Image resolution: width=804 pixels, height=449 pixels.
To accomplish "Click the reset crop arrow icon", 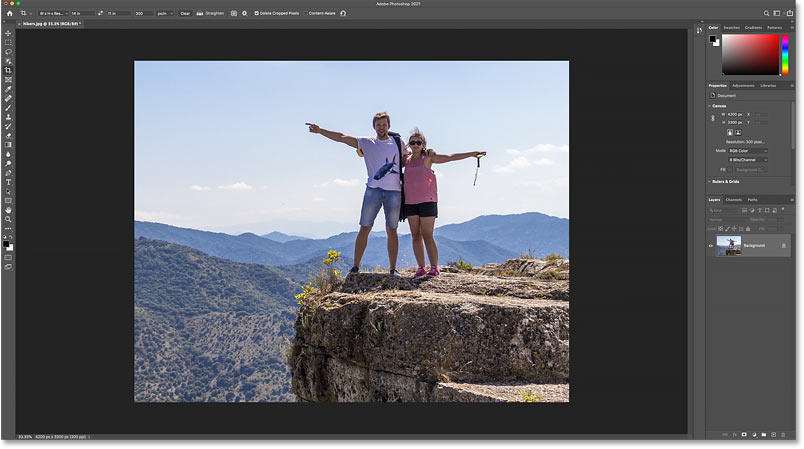I will 343,13.
